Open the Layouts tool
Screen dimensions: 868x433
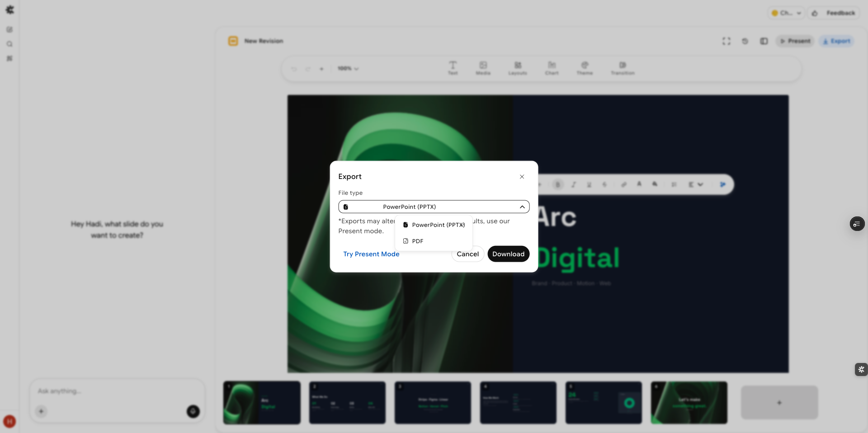pos(518,68)
